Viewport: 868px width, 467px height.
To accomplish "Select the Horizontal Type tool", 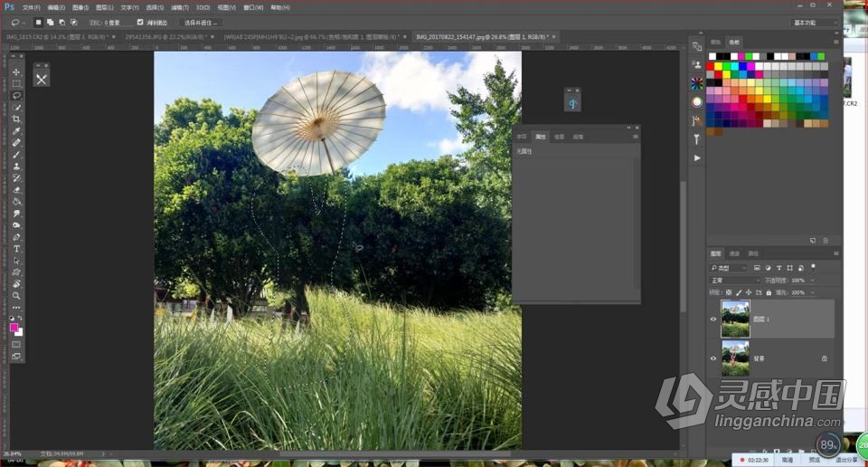I will (16, 249).
